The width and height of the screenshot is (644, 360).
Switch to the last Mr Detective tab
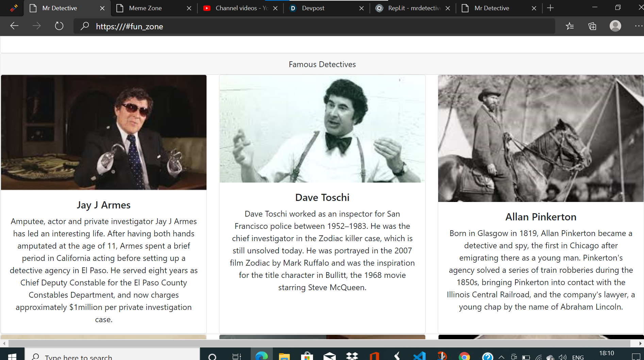click(499, 8)
